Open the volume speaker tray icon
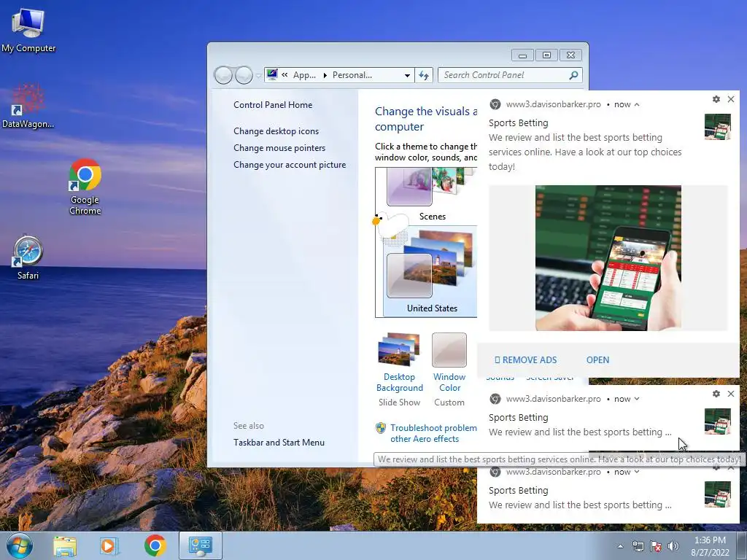 (673, 546)
